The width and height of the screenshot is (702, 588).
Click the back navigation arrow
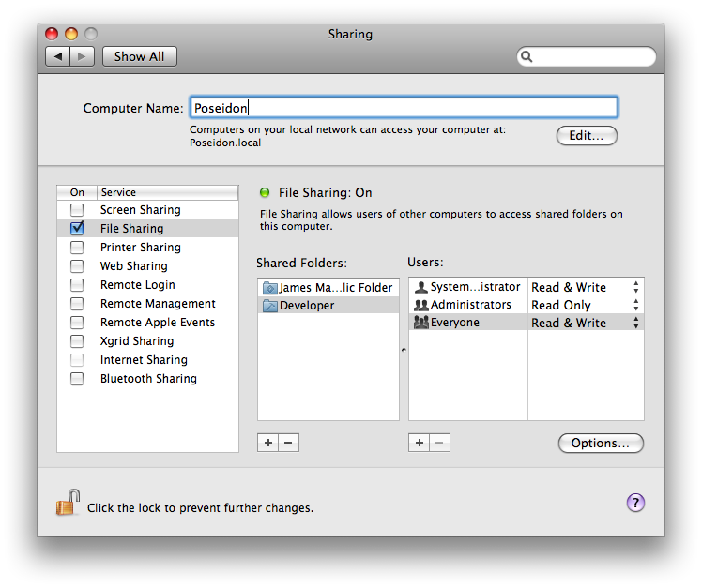coord(58,56)
